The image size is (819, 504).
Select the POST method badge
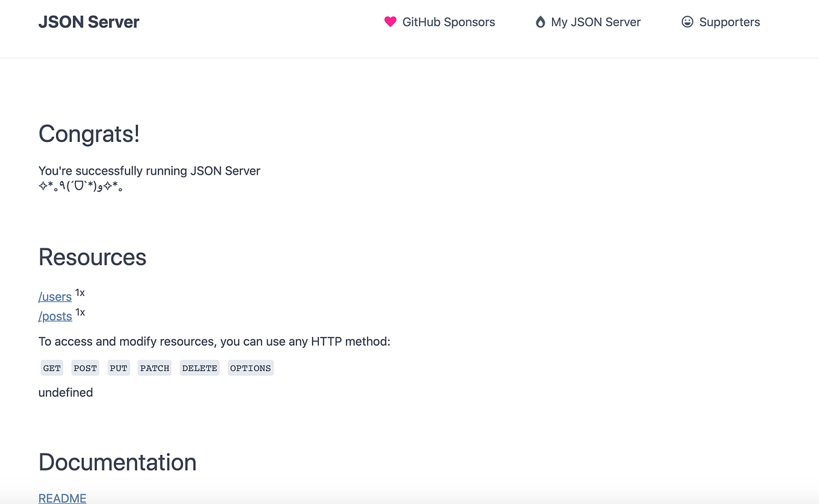pos(85,368)
